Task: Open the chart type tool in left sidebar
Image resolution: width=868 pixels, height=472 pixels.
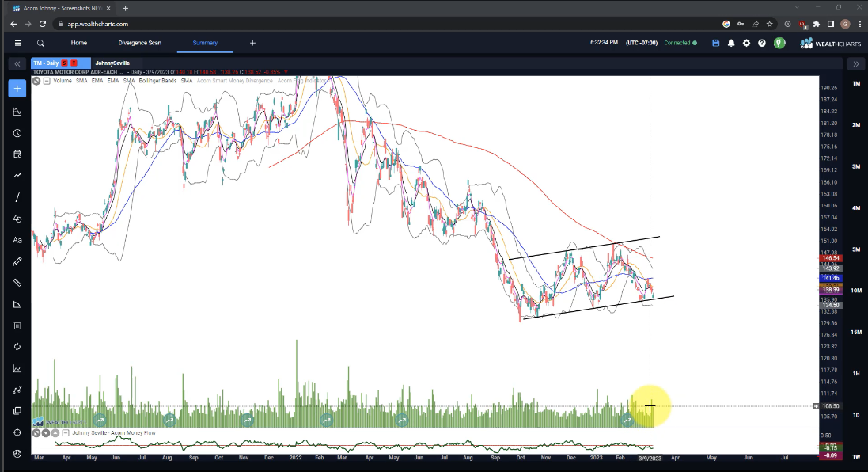Action: [x=17, y=112]
